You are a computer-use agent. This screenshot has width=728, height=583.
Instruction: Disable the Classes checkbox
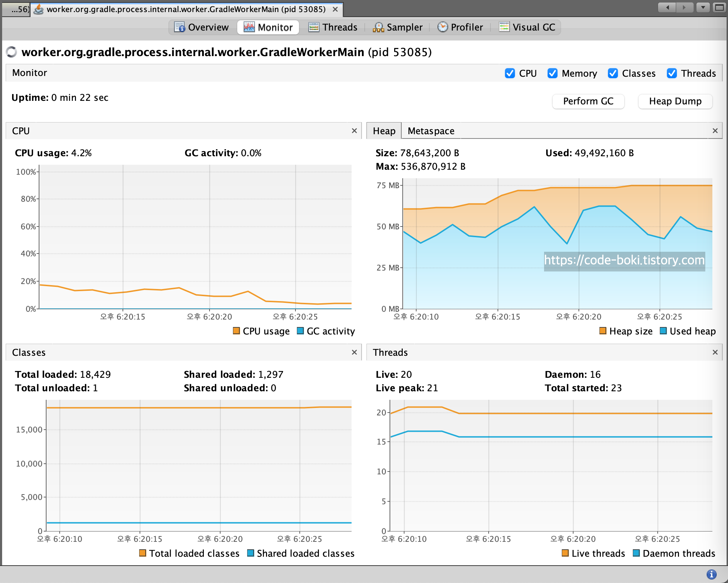click(x=613, y=73)
